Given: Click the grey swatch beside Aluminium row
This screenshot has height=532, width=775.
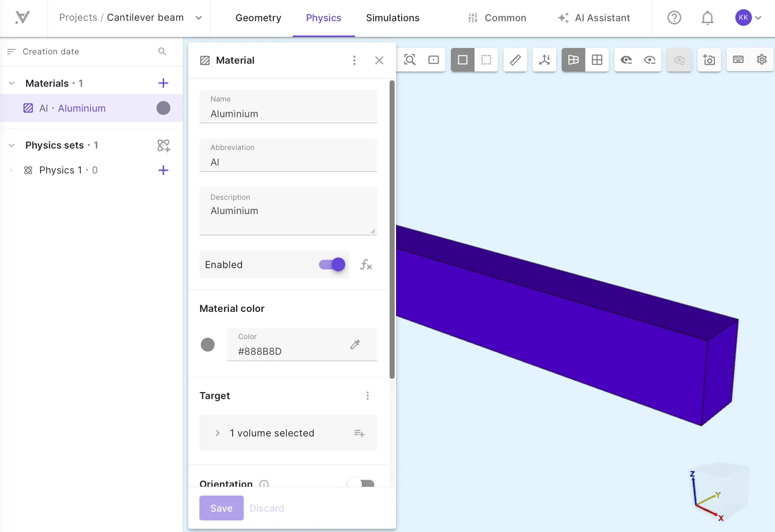Looking at the screenshot, I should 163,108.
